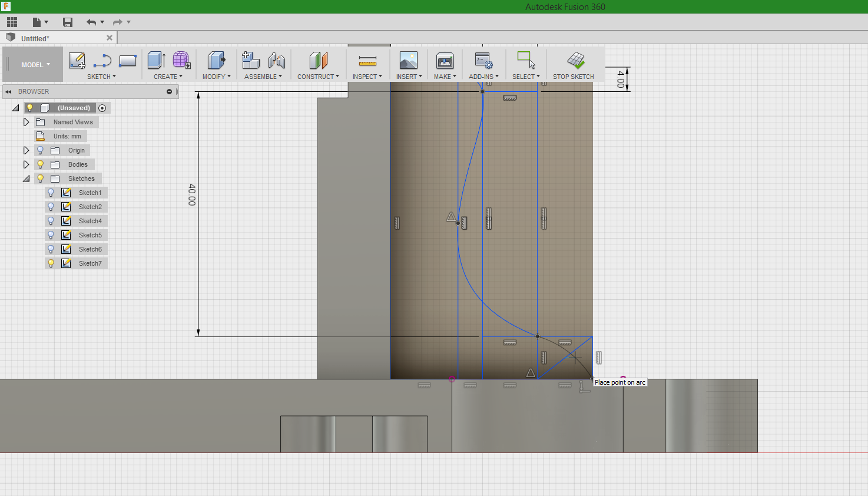868x496 pixels.
Task: Select Sketch7 in the browser tree
Action: tap(90, 263)
